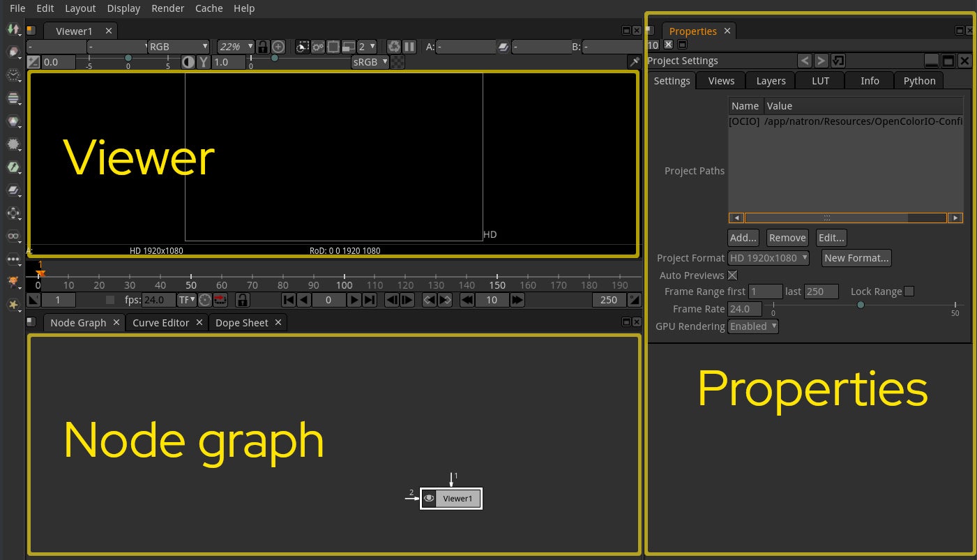Open the Render menu

167,8
